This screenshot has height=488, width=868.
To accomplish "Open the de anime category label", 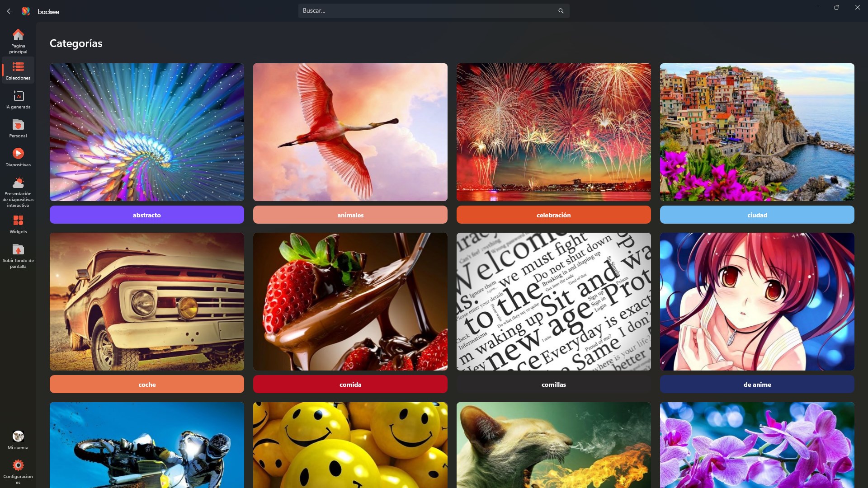I will pyautogui.click(x=757, y=385).
